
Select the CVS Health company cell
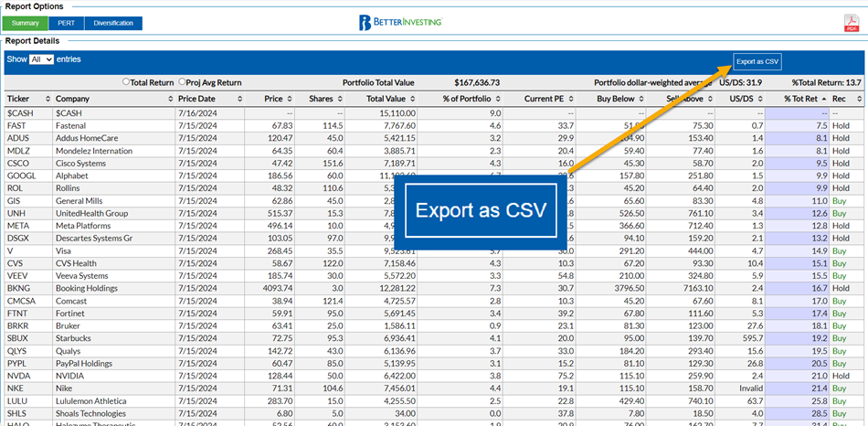pyautogui.click(x=113, y=263)
